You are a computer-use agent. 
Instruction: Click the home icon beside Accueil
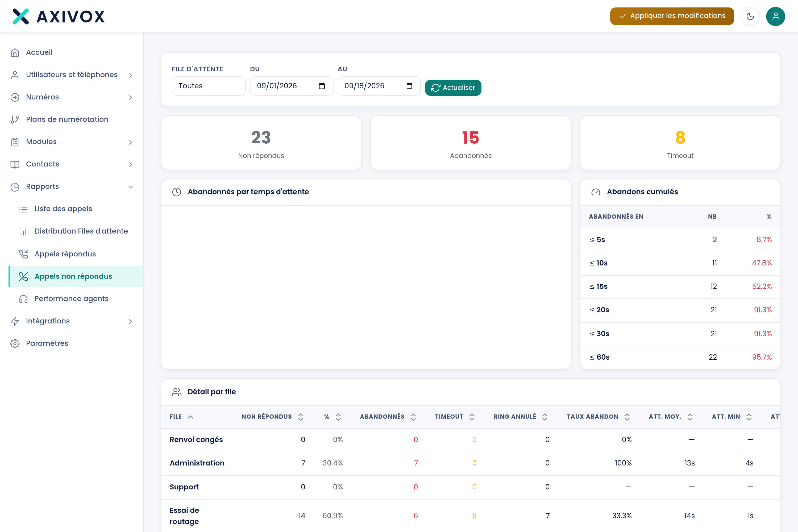click(x=15, y=53)
